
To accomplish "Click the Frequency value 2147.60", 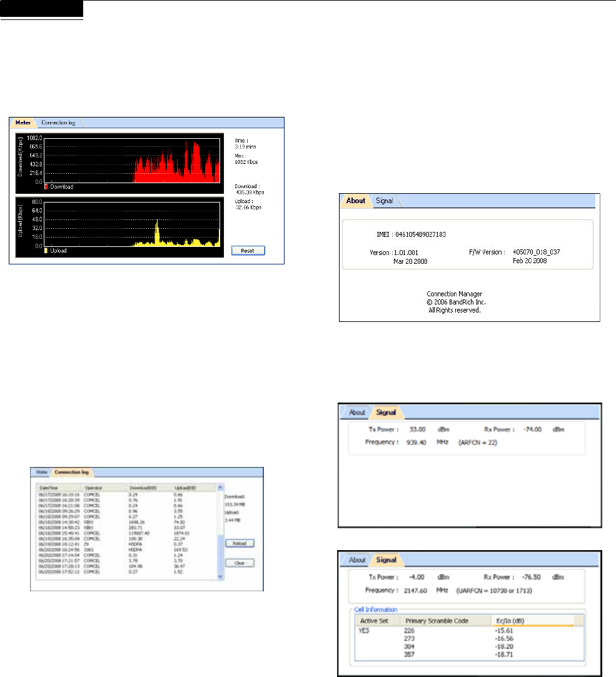I will 415,591.
